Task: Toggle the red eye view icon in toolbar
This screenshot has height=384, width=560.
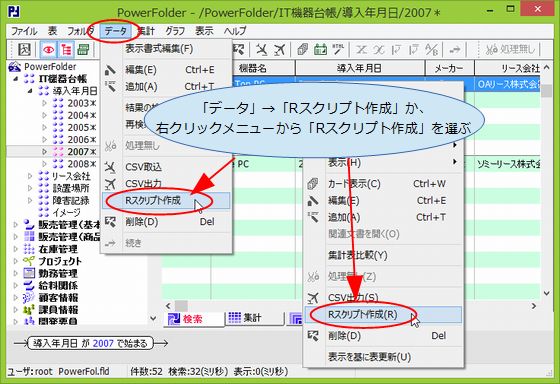Action: pos(48,49)
